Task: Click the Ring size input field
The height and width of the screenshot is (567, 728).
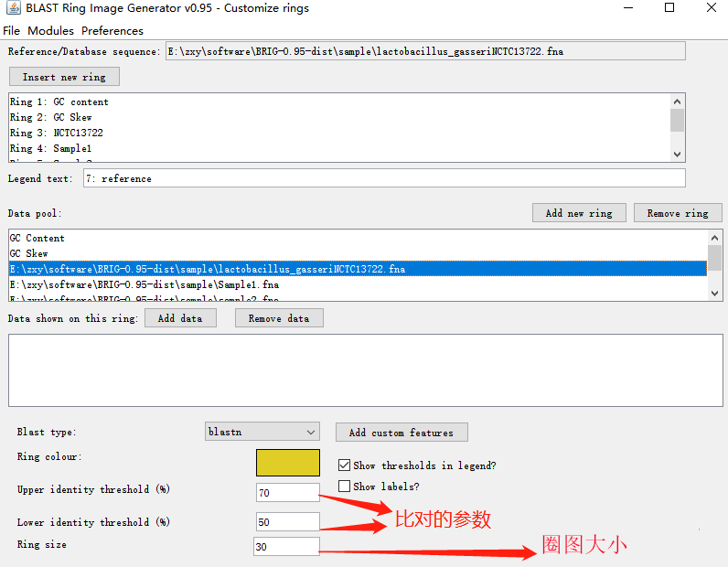Action: coord(287,546)
